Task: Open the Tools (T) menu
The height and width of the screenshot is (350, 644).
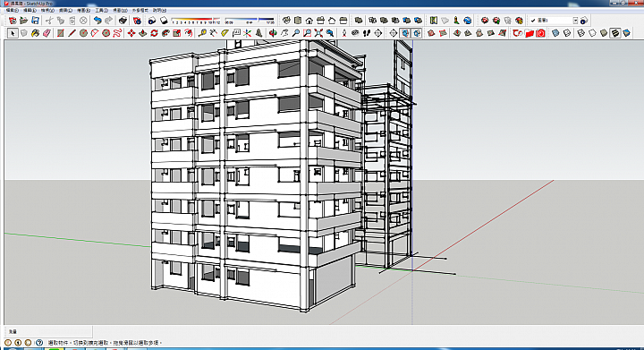Action: pos(101,10)
